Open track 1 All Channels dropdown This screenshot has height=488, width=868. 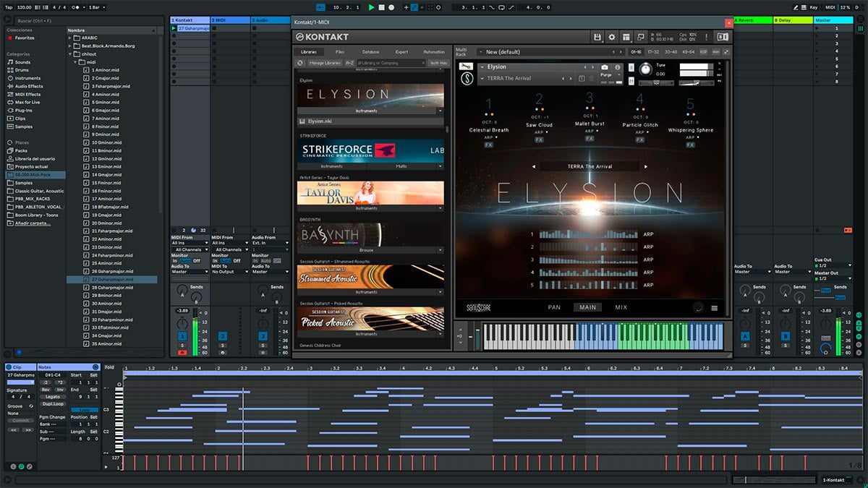click(x=190, y=249)
